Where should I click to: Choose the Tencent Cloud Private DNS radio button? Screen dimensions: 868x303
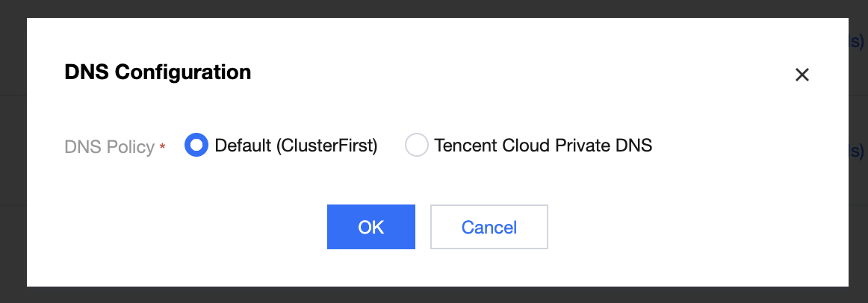coord(416,146)
